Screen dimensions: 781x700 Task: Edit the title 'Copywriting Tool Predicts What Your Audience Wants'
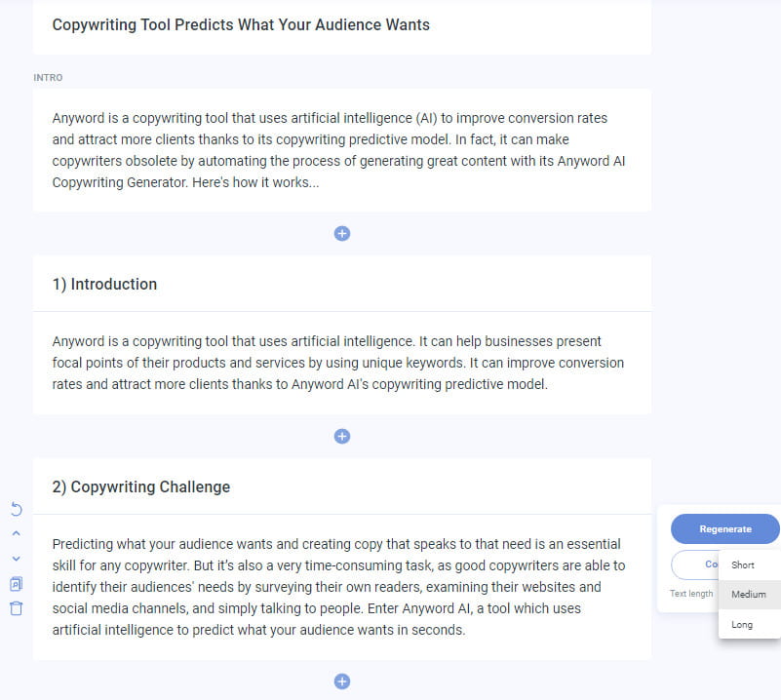click(x=241, y=25)
